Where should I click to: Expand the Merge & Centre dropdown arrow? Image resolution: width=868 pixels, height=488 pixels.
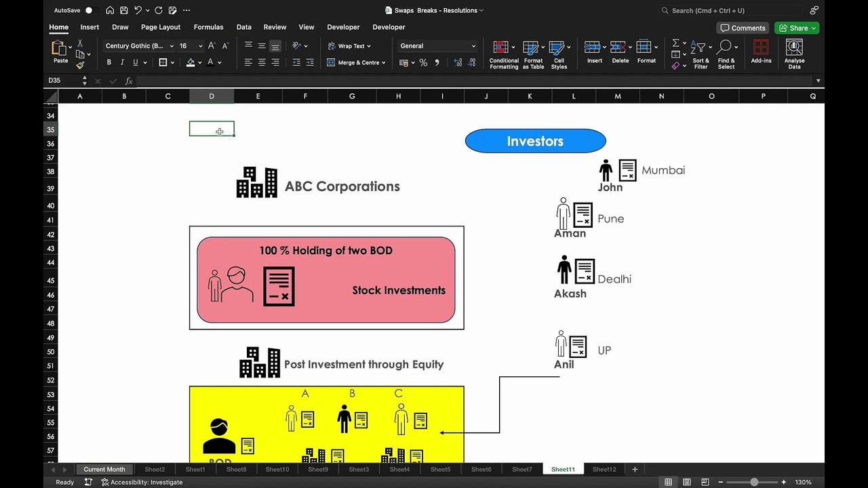384,62
